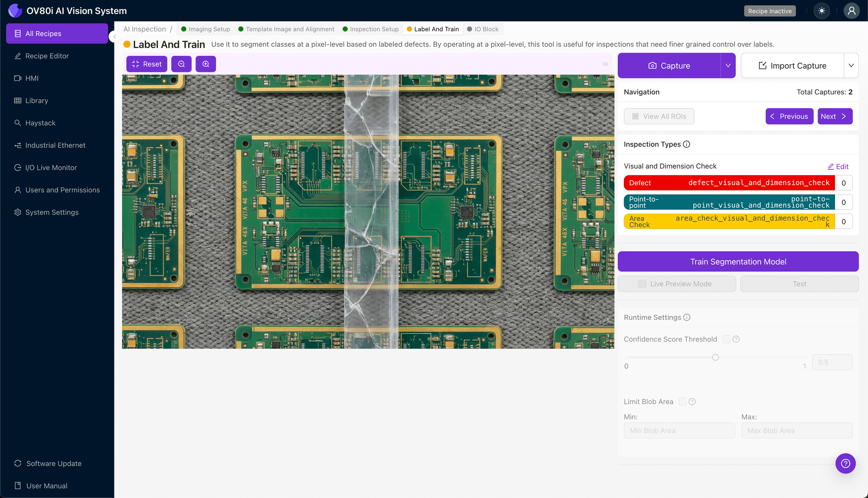Select the zoom in tool above the image
Image resolution: width=868 pixels, height=498 pixels.
pyautogui.click(x=206, y=64)
